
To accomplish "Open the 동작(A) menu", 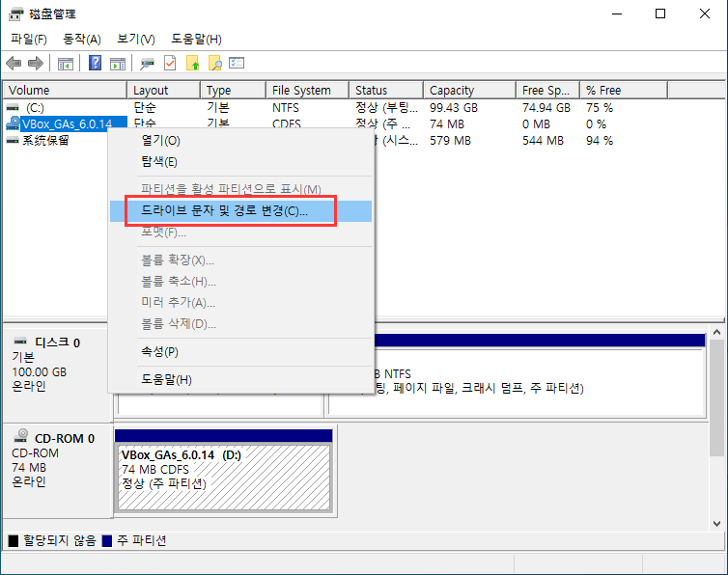I will pyautogui.click(x=82, y=39).
